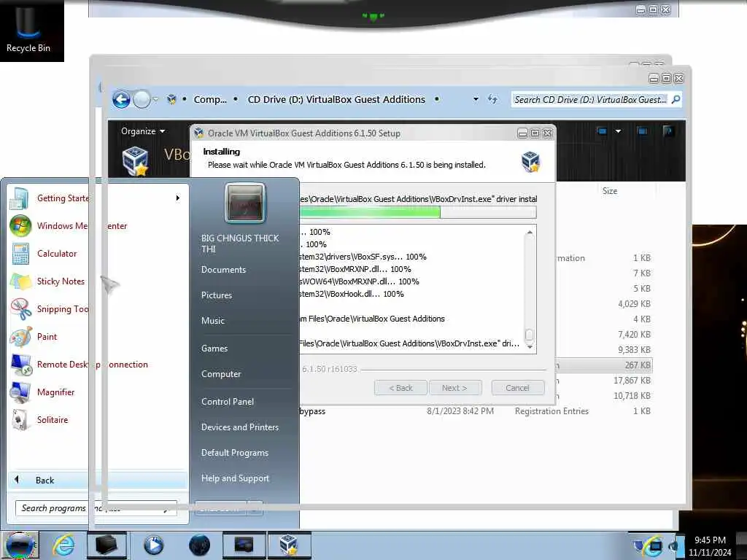Open Control Panel from Start menu
747x560 pixels.
click(228, 402)
